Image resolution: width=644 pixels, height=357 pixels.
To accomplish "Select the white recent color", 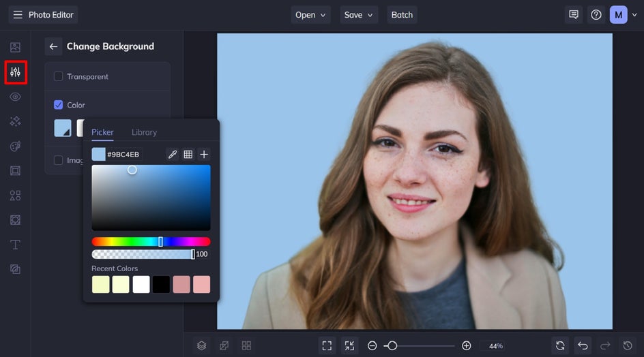I will pyautogui.click(x=141, y=284).
